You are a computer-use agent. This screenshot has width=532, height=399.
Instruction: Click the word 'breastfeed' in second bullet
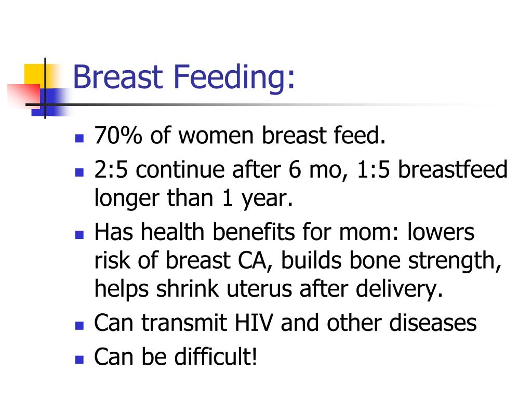tap(453, 169)
